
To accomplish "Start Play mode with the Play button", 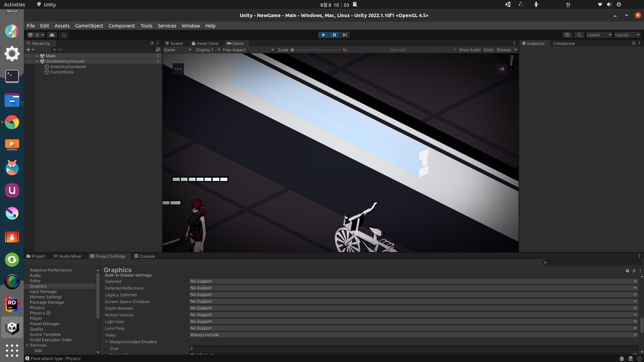I will coord(323,35).
